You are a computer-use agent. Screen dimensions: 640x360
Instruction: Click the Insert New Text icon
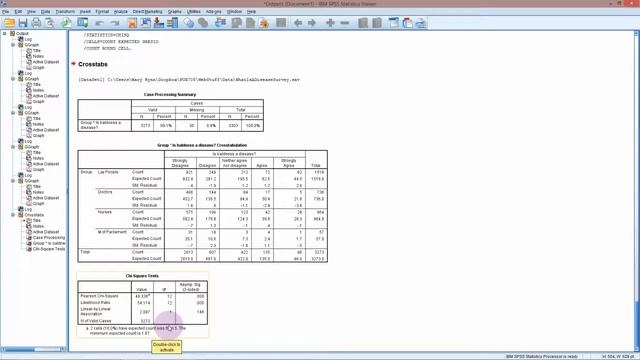pyautogui.click(x=421, y=23)
